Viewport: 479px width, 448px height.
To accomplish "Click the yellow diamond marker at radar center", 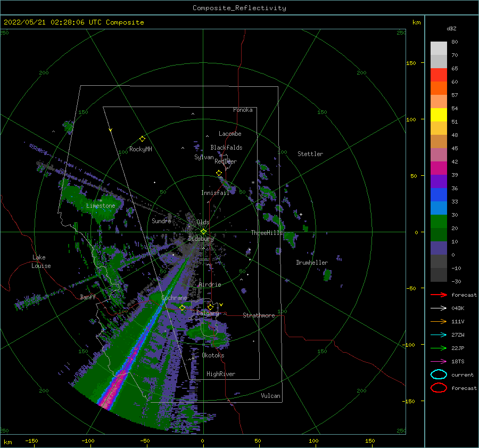I will (x=203, y=232).
